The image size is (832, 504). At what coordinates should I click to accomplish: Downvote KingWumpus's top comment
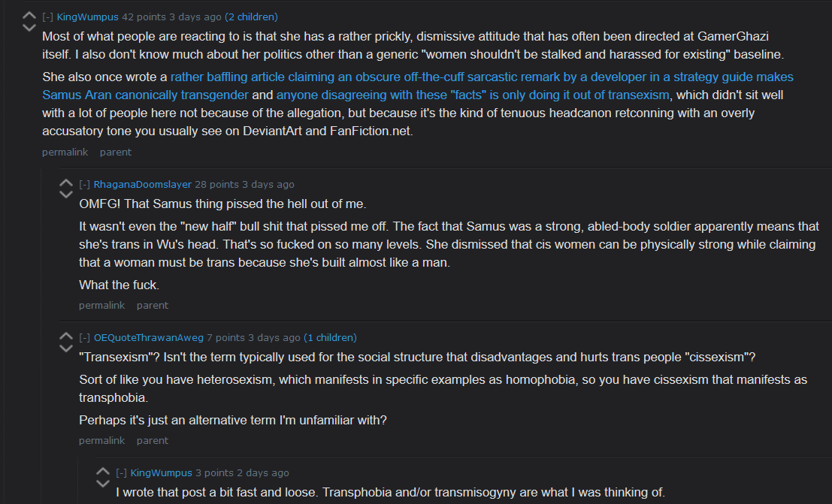click(29, 28)
